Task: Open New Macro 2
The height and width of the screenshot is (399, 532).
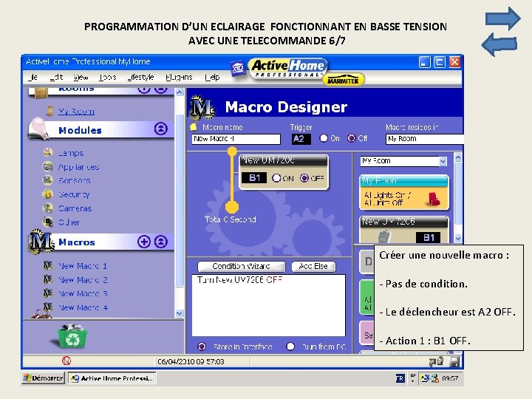Action: click(83, 280)
